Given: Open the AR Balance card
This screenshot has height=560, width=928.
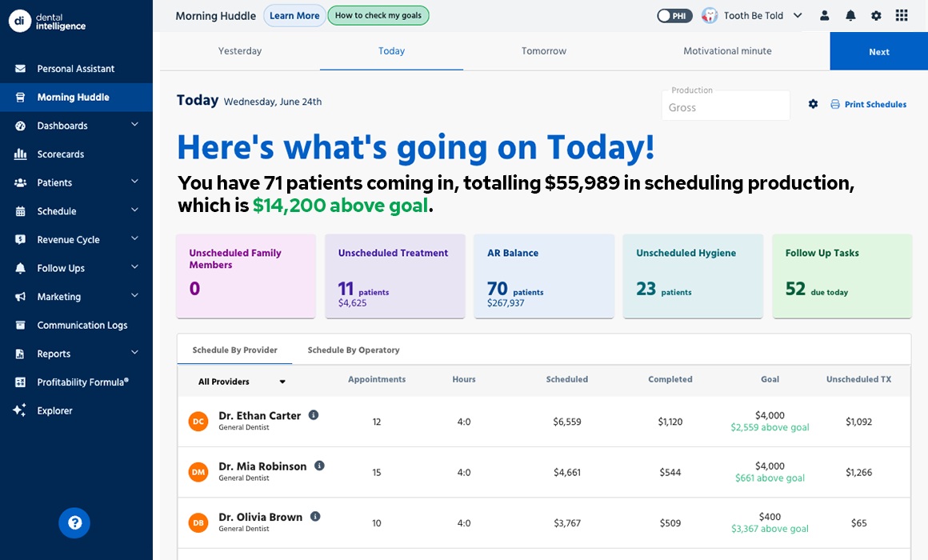Looking at the screenshot, I should click(544, 276).
